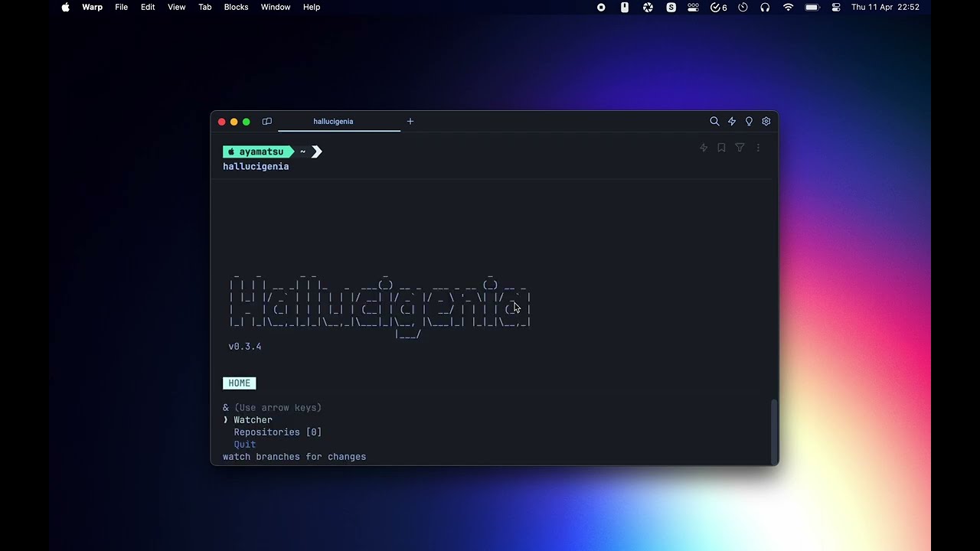Click the hallucigenia command text

[x=256, y=166]
